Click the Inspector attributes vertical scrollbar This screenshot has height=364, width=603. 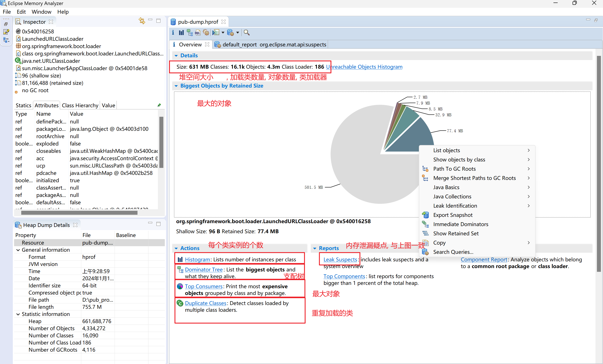click(161, 142)
